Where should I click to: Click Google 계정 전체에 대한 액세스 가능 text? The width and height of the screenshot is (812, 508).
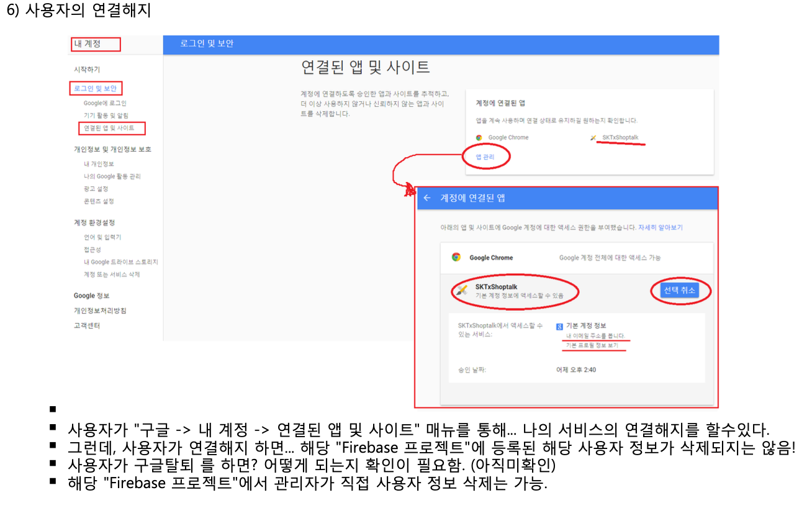click(x=610, y=258)
